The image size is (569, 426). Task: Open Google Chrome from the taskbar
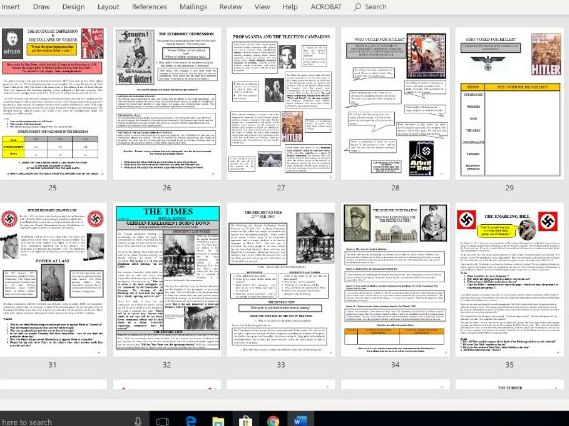[273, 421]
